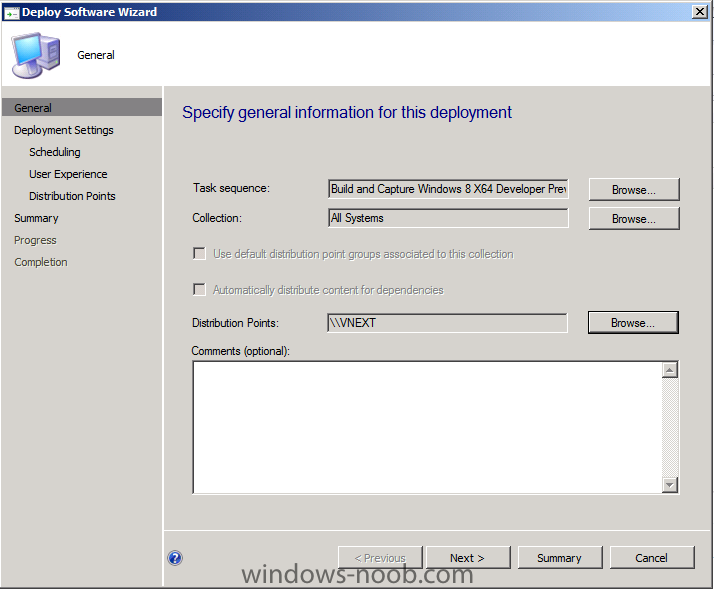Click comments scrollbar up arrow

669,370
